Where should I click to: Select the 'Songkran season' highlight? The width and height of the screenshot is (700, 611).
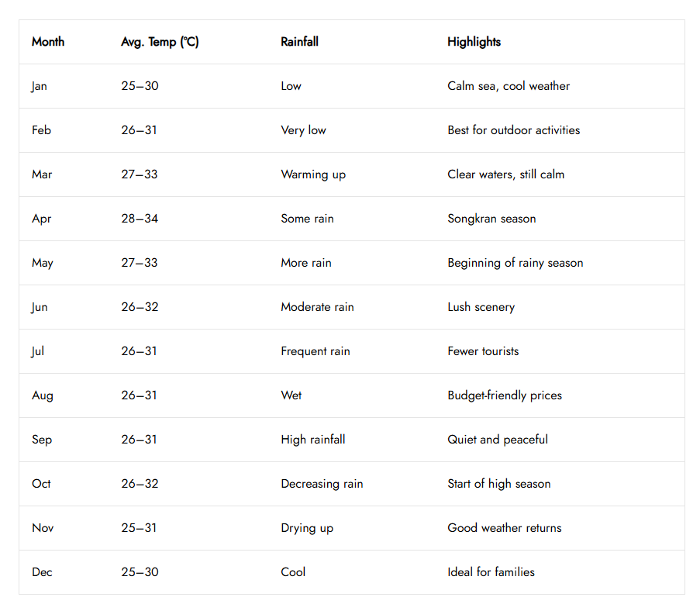coord(491,219)
